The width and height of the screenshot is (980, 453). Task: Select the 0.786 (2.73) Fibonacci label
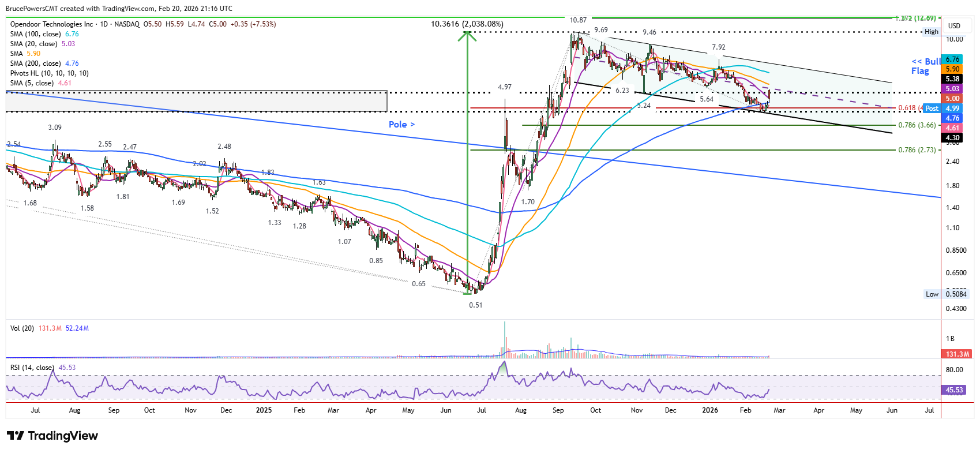pyautogui.click(x=917, y=150)
